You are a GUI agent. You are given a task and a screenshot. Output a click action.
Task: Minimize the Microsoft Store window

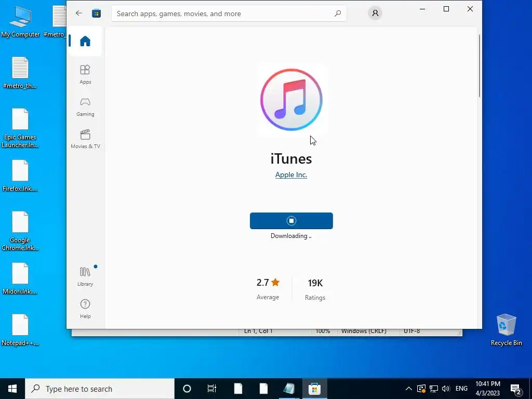coord(422,9)
